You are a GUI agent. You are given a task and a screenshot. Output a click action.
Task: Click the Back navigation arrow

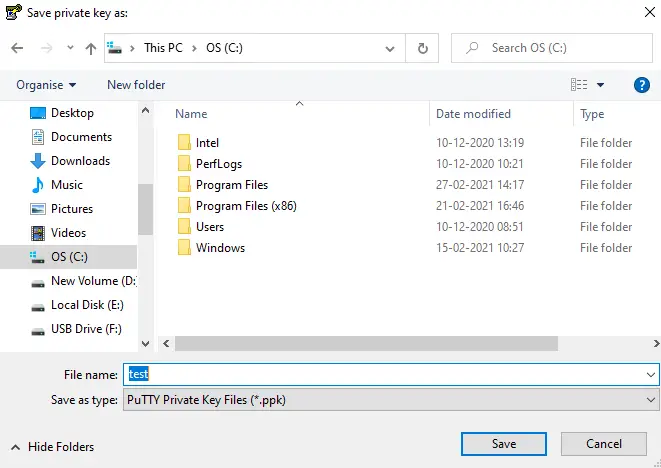click(17, 48)
